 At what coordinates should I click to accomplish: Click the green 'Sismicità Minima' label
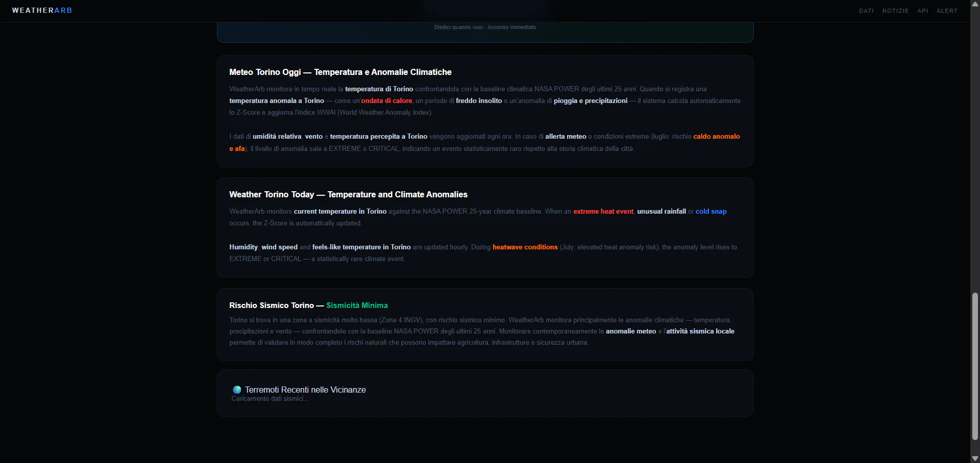point(357,305)
